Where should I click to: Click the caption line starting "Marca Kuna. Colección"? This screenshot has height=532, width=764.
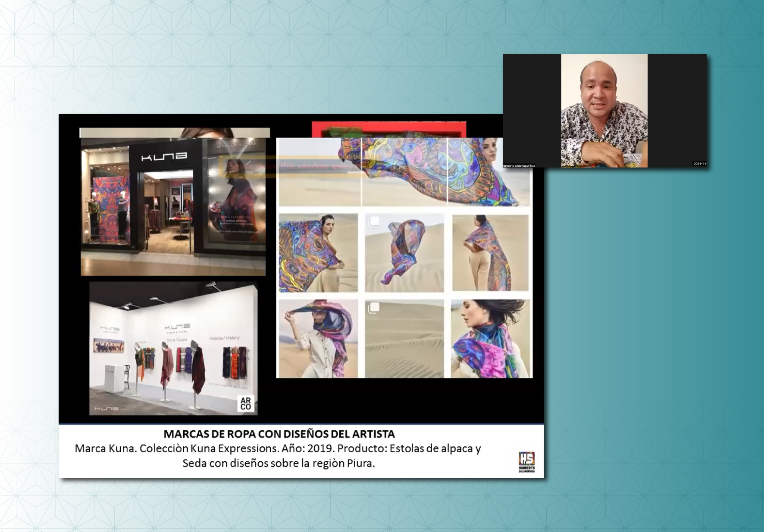click(x=278, y=448)
